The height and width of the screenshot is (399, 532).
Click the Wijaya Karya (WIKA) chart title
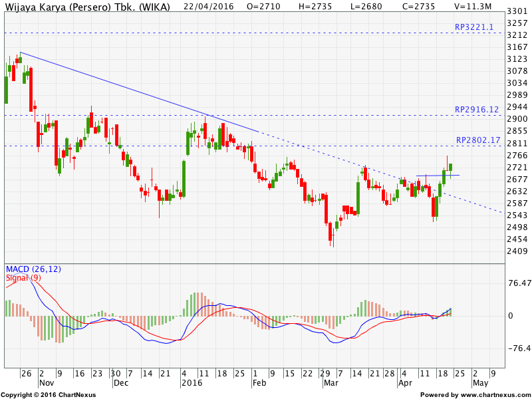coord(87,7)
